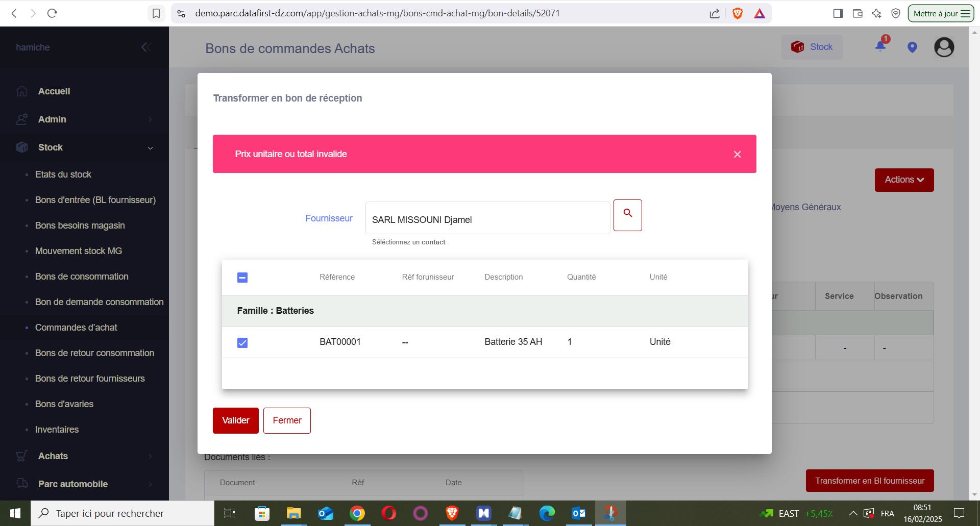This screenshot has width=980, height=526.
Task: Click the Valider button
Action: tap(235, 420)
